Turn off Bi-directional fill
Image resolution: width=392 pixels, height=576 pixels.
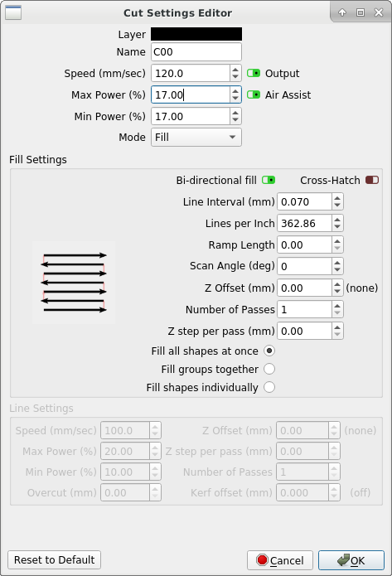(269, 180)
